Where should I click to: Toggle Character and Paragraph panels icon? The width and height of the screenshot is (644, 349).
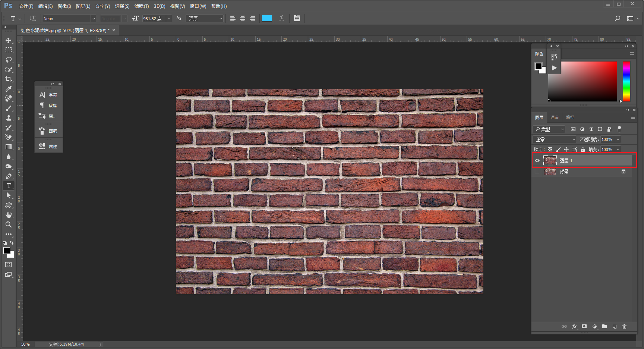coord(297,18)
